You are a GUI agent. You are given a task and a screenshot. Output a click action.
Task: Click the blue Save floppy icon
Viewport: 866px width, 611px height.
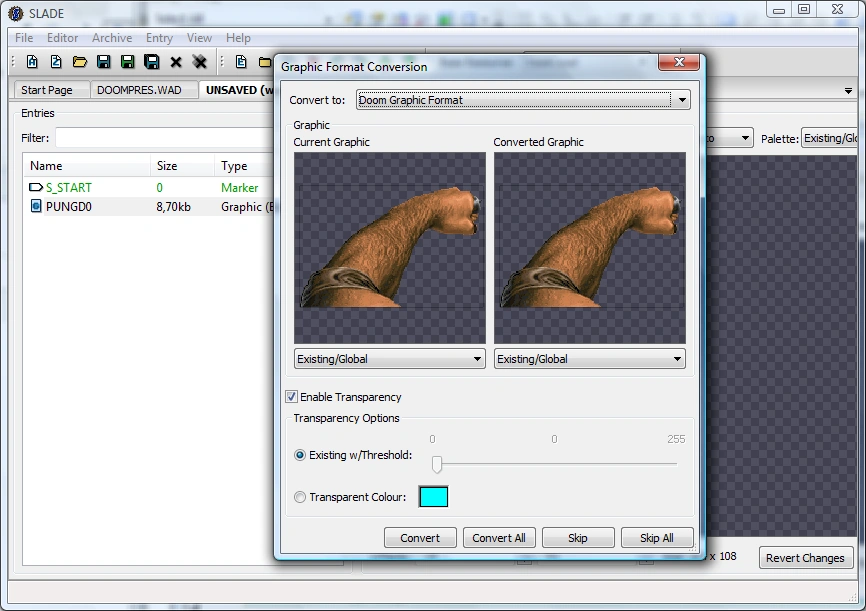(x=103, y=62)
